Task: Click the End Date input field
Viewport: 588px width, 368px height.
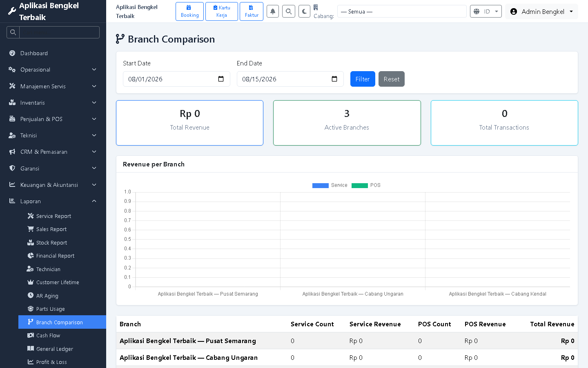Action: 290,79
